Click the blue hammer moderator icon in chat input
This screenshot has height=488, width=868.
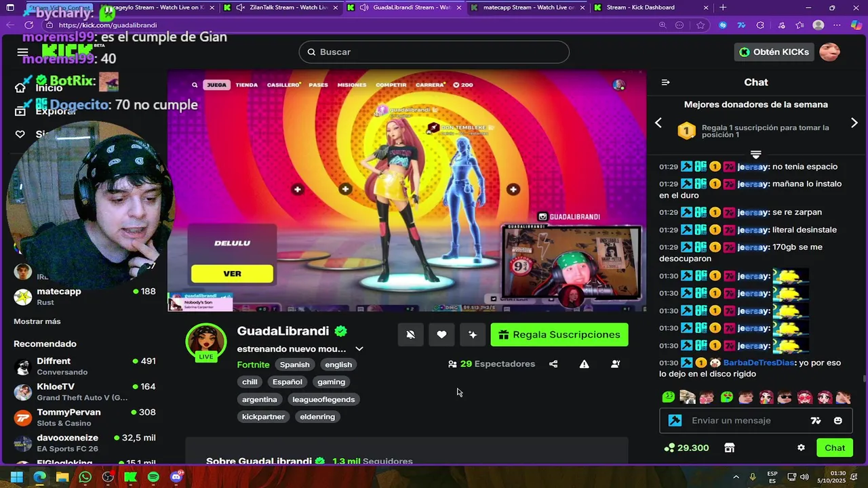click(x=675, y=421)
